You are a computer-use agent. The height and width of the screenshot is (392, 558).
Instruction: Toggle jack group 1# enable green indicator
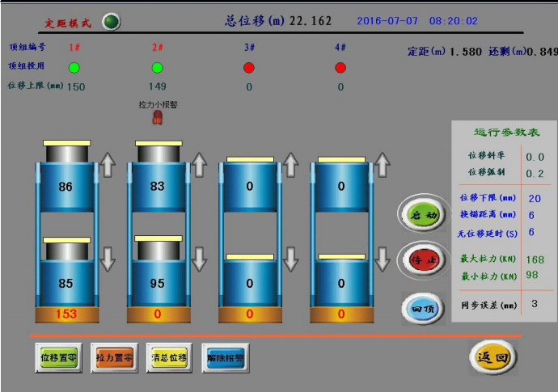pyautogui.click(x=74, y=67)
